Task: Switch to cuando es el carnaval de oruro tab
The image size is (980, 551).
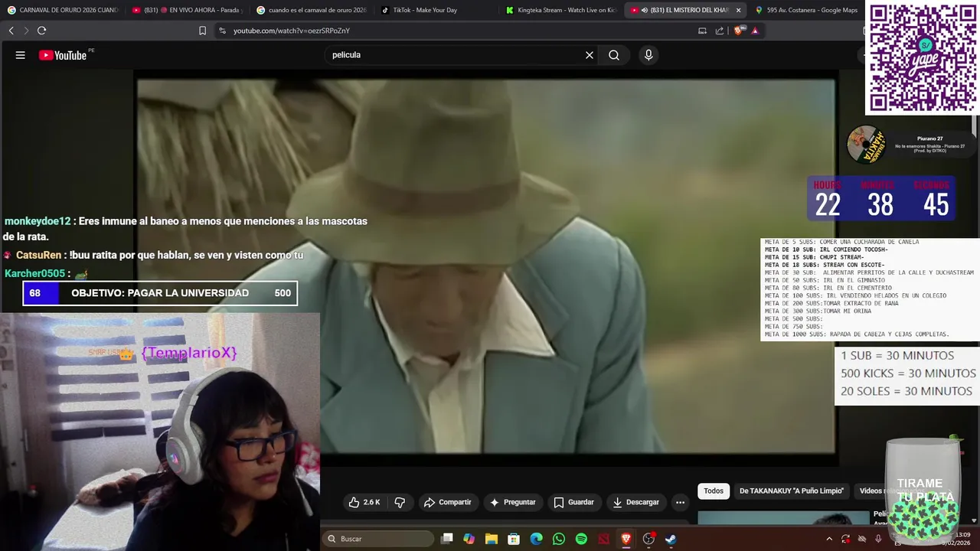Action: 312,10
